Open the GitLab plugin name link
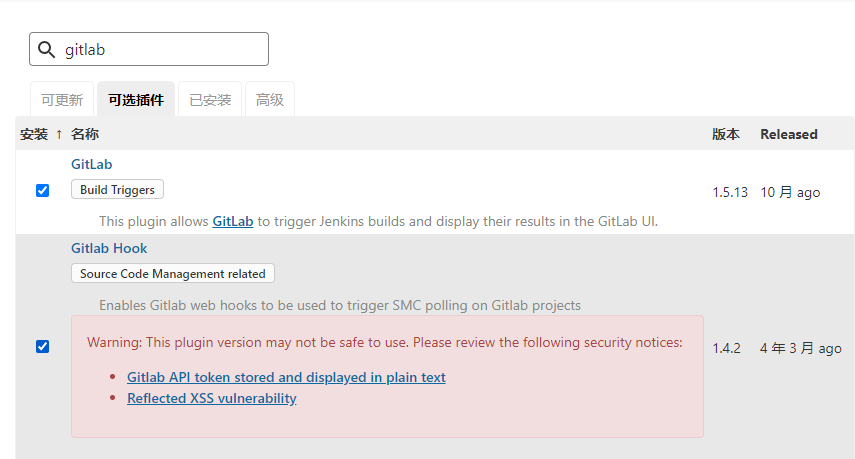Image resolution: width=855 pixels, height=459 pixels. click(92, 164)
